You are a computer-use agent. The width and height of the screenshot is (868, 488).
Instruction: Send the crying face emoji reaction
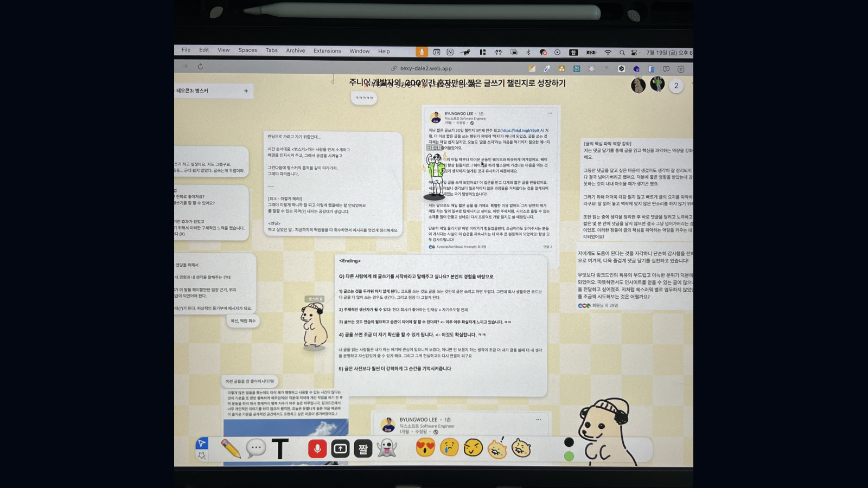pyautogui.click(x=449, y=448)
